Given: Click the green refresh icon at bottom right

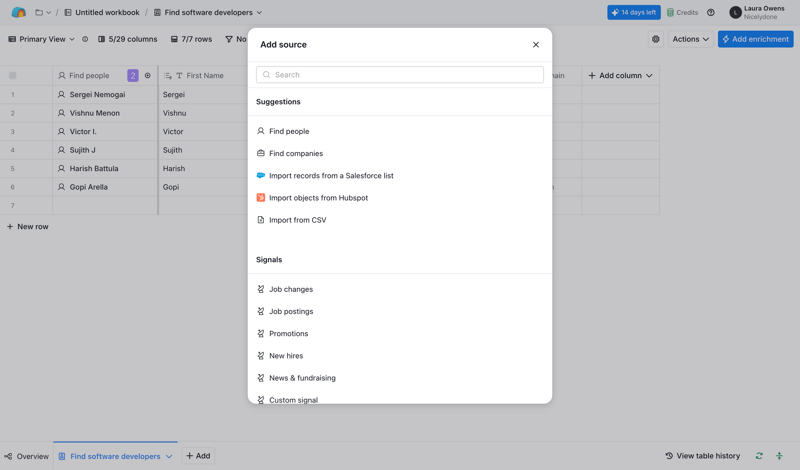Looking at the screenshot, I should [x=759, y=456].
